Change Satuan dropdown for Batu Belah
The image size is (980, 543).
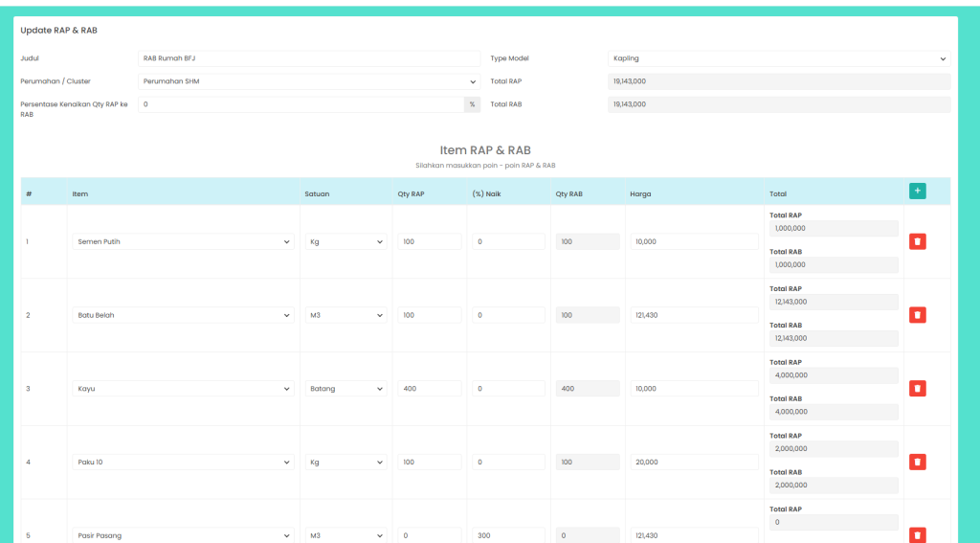pyautogui.click(x=345, y=315)
